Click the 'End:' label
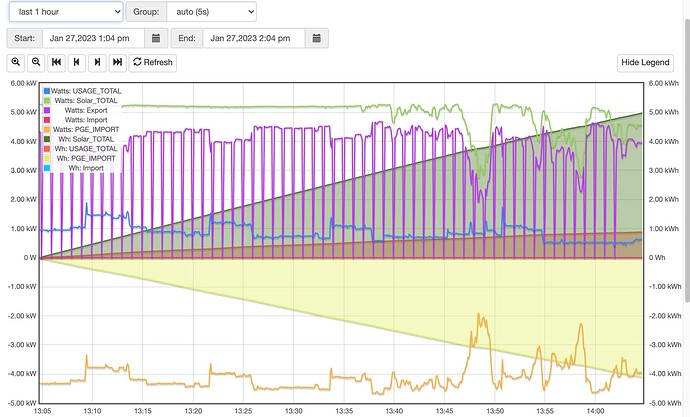 [x=187, y=38]
